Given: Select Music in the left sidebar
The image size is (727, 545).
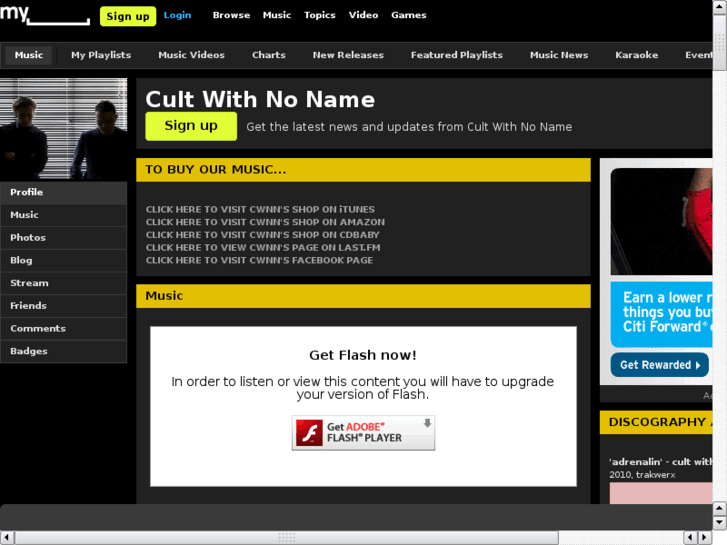Looking at the screenshot, I should coord(64,215).
